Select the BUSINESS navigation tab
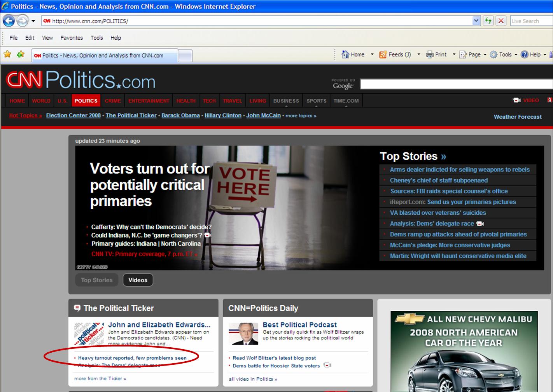Image resolution: width=553 pixels, height=392 pixels. click(x=286, y=101)
